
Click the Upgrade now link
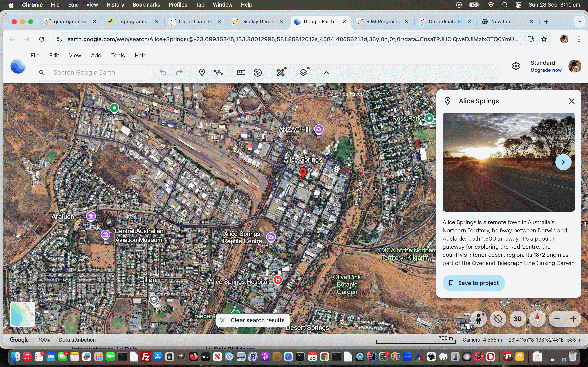(x=546, y=70)
